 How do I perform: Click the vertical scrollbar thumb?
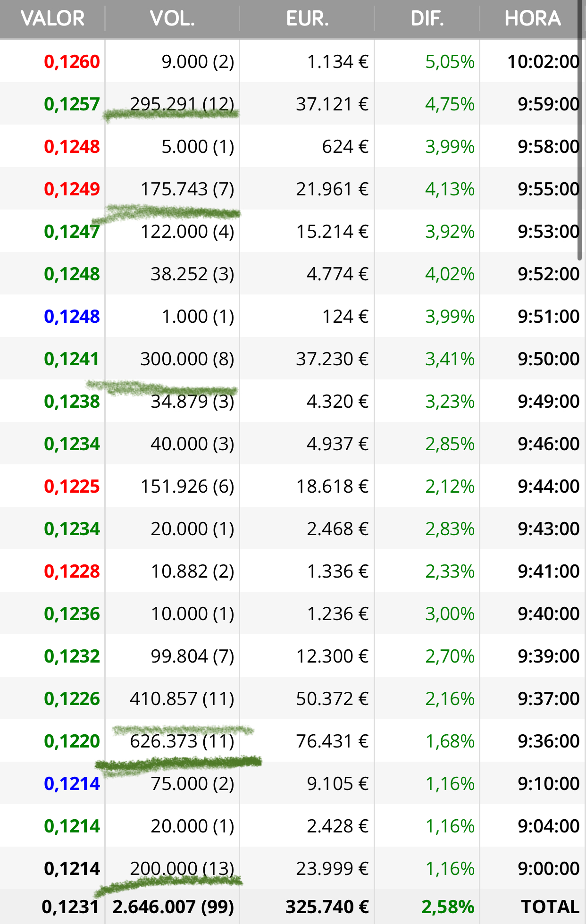[580, 130]
